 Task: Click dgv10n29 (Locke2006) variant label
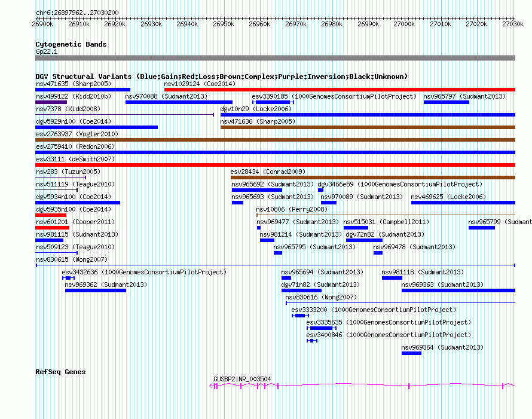(256, 109)
